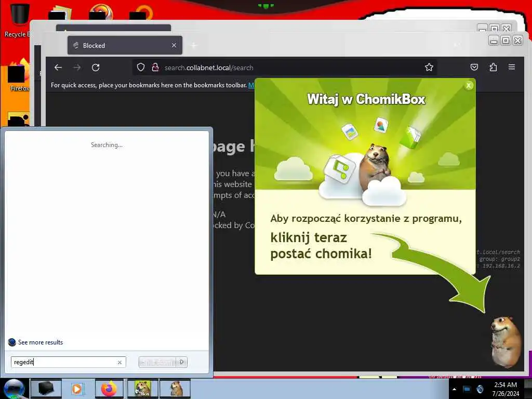Maximize the front Firefox window
The height and width of the screenshot is (399, 532).
tap(506, 41)
